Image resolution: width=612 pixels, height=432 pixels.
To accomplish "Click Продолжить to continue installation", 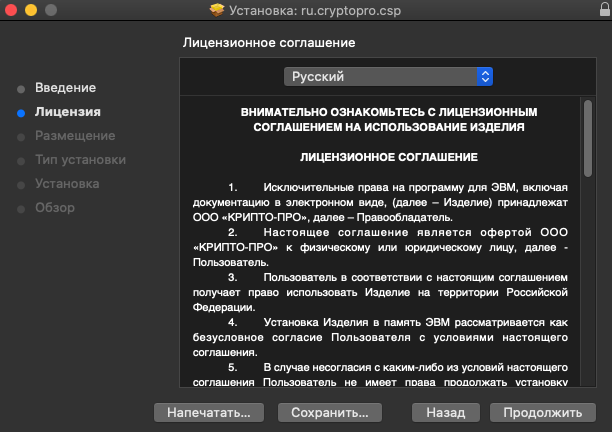I will click(543, 412).
